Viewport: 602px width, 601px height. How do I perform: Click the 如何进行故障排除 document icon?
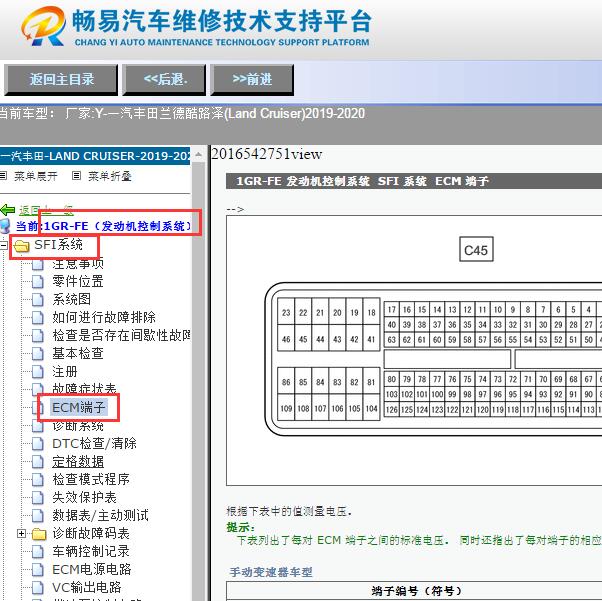click(x=38, y=318)
